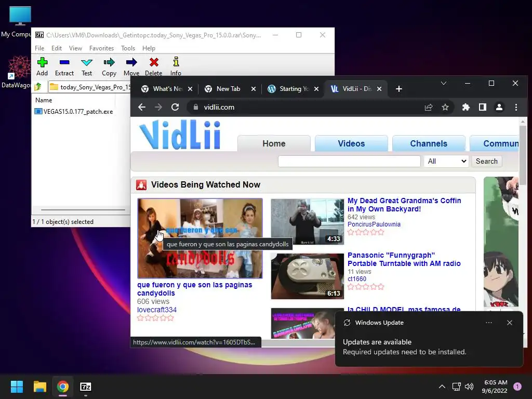Open the "My Dead Great Grandma's Coffin" video link

404,205
